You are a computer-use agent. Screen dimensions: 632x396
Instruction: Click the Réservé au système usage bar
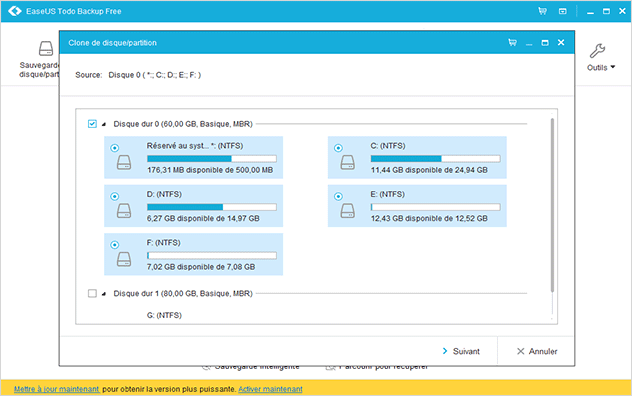click(212, 158)
